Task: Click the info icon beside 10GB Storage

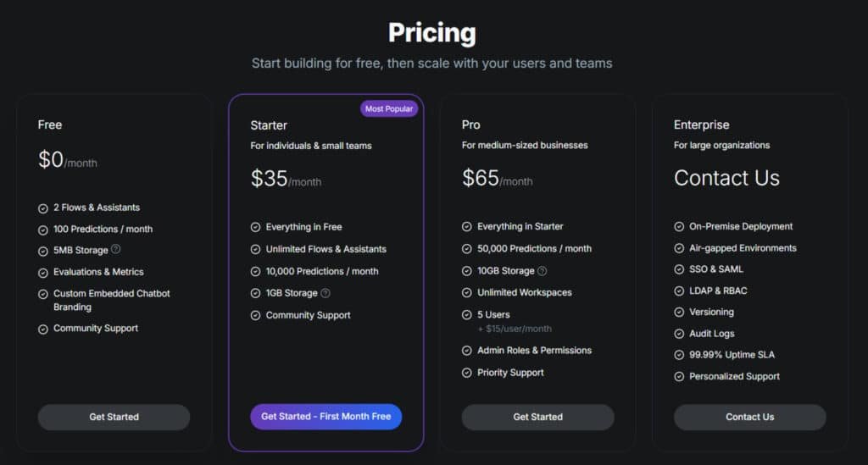Action: [x=542, y=271]
